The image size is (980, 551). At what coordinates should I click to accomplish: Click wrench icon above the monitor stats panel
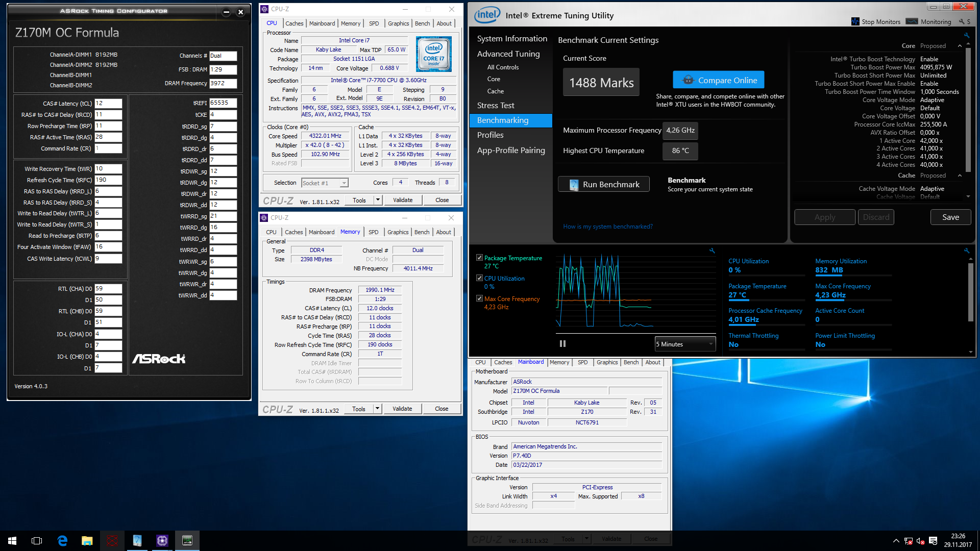click(x=966, y=251)
